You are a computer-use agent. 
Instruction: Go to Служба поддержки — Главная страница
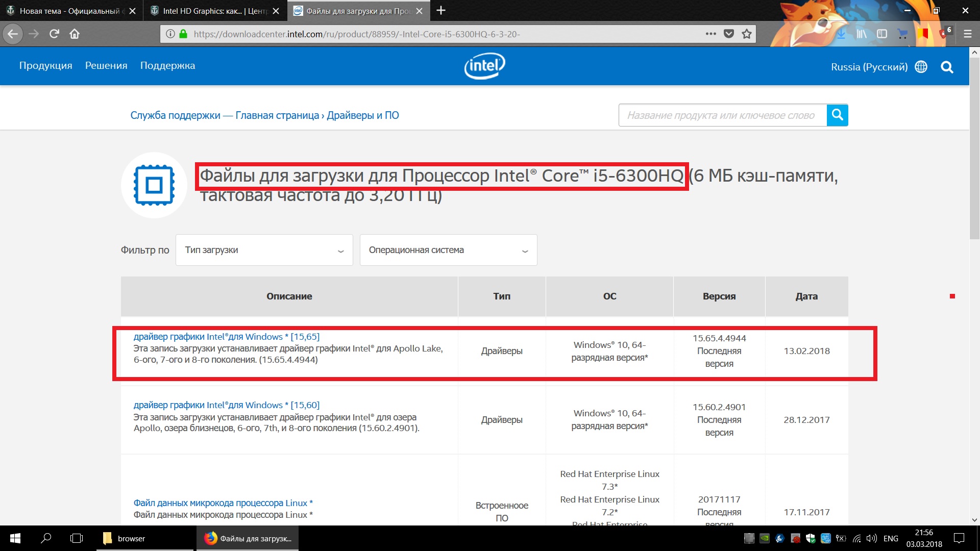pos(225,115)
